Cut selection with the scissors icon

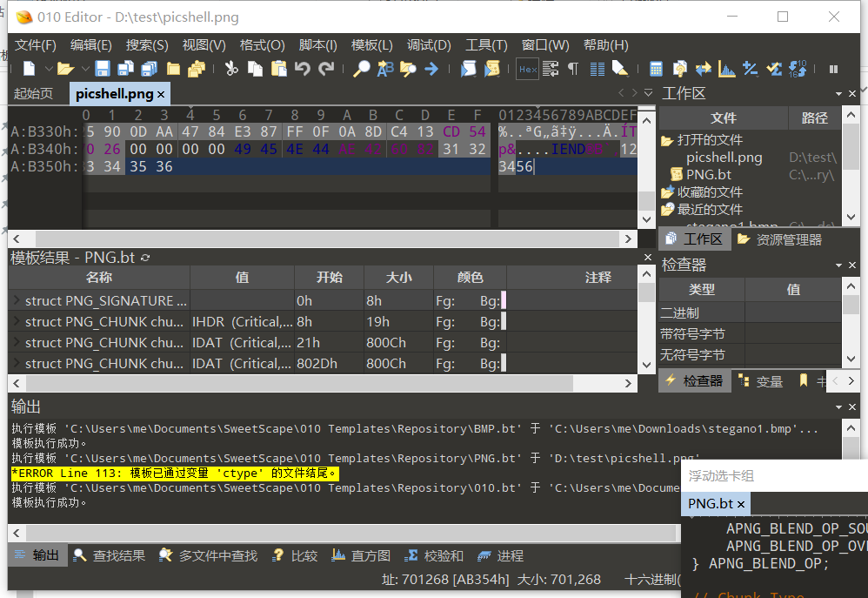tap(230, 69)
